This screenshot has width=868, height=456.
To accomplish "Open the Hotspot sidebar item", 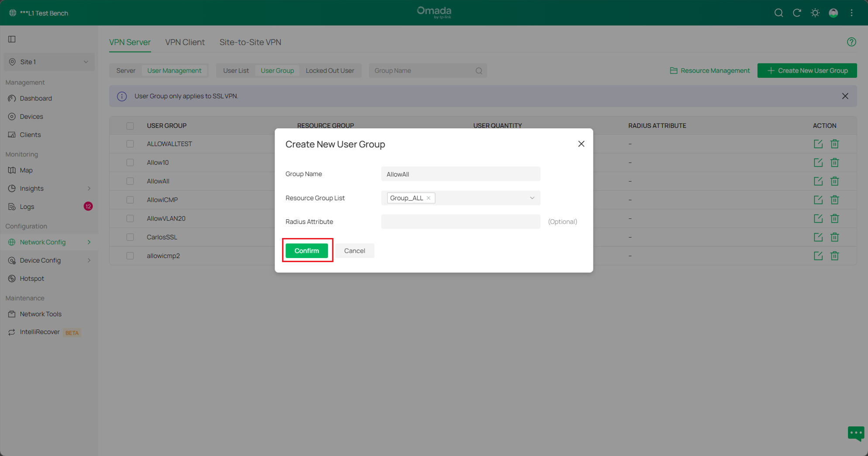I will (32, 279).
